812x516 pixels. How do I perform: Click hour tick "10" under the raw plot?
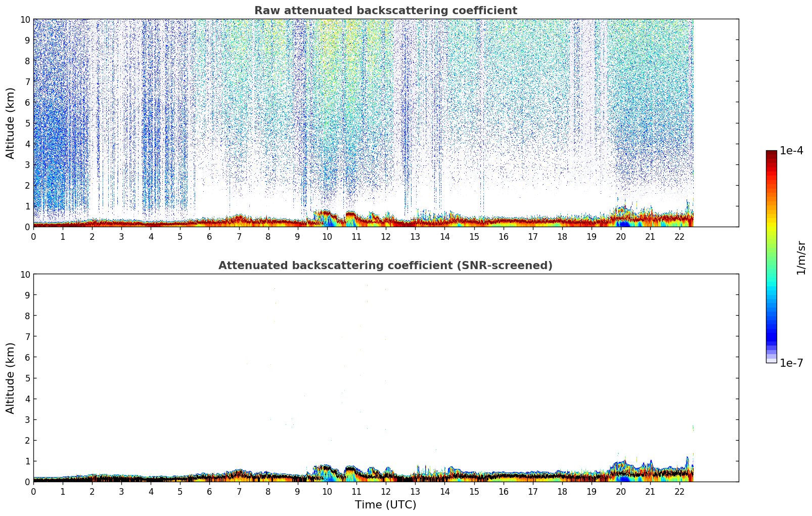[x=327, y=237]
